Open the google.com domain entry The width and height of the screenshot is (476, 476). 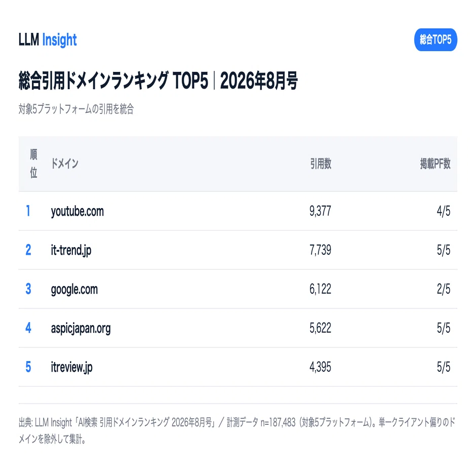coord(74,289)
